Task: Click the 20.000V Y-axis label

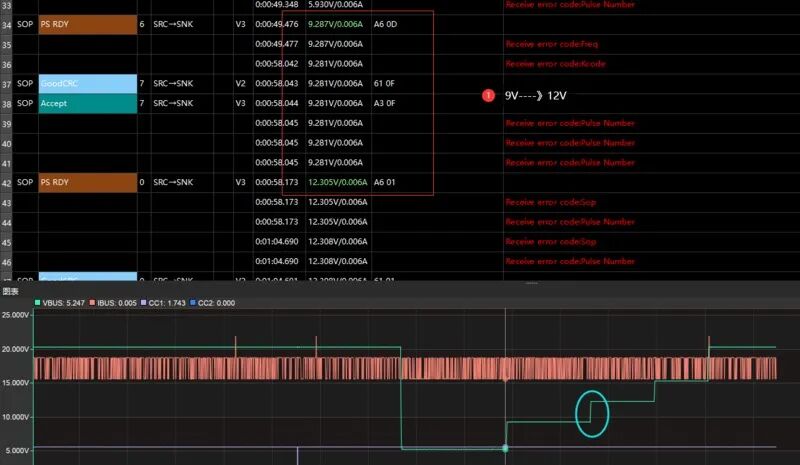Action: [x=16, y=349]
